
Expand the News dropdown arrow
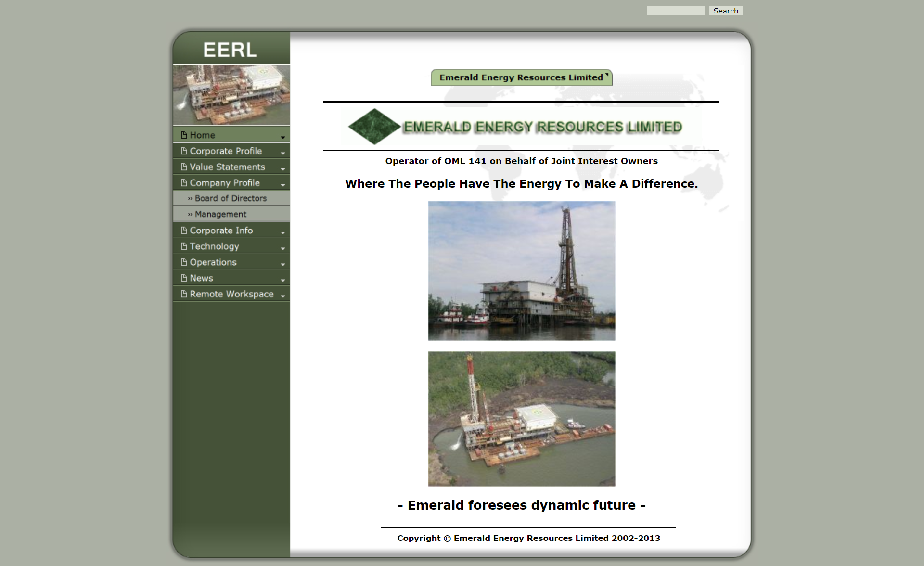point(283,280)
